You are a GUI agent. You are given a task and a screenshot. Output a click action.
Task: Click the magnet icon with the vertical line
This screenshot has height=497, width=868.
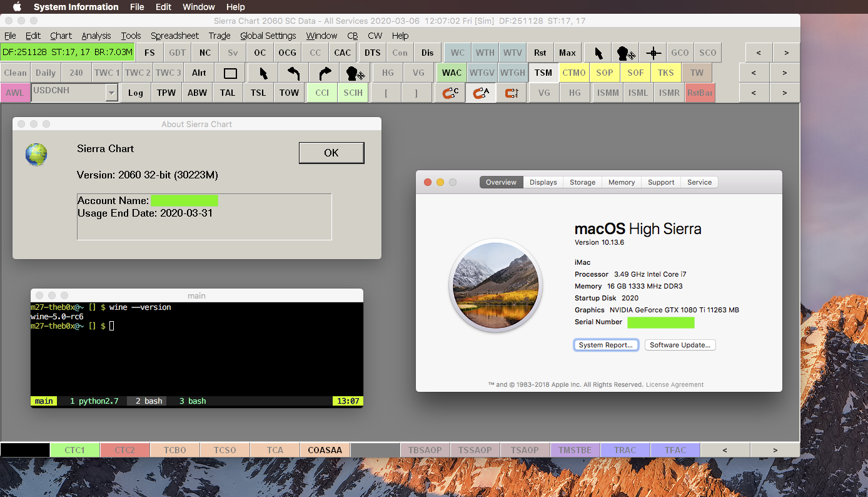click(512, 93)
